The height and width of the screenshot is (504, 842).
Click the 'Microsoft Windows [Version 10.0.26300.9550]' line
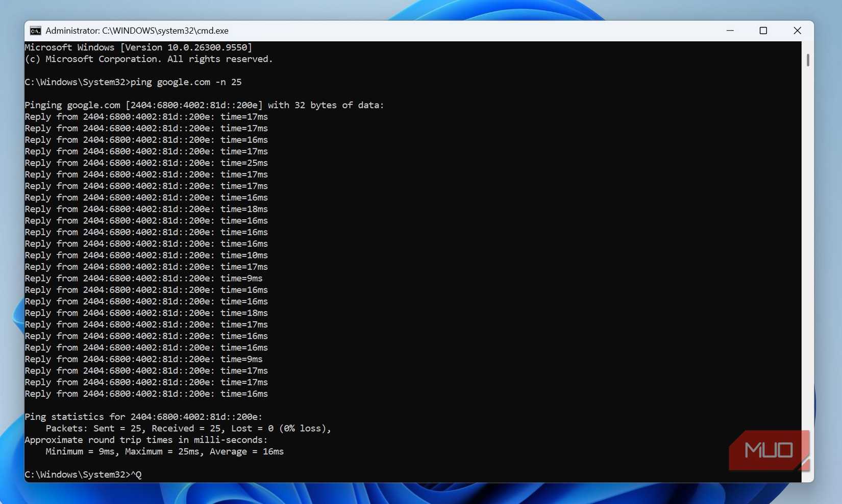(138, 47)
